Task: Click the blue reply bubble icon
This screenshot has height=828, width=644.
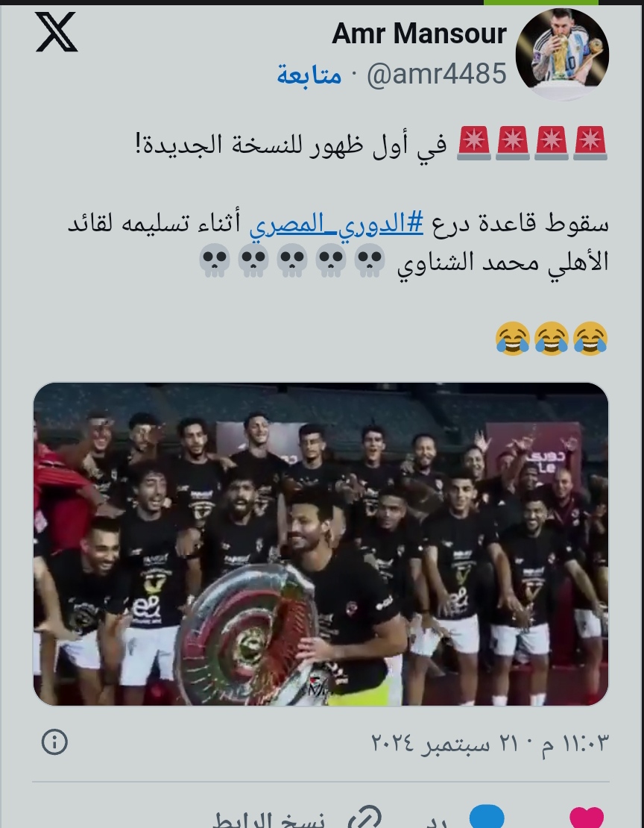Action: tap(487, 817)
